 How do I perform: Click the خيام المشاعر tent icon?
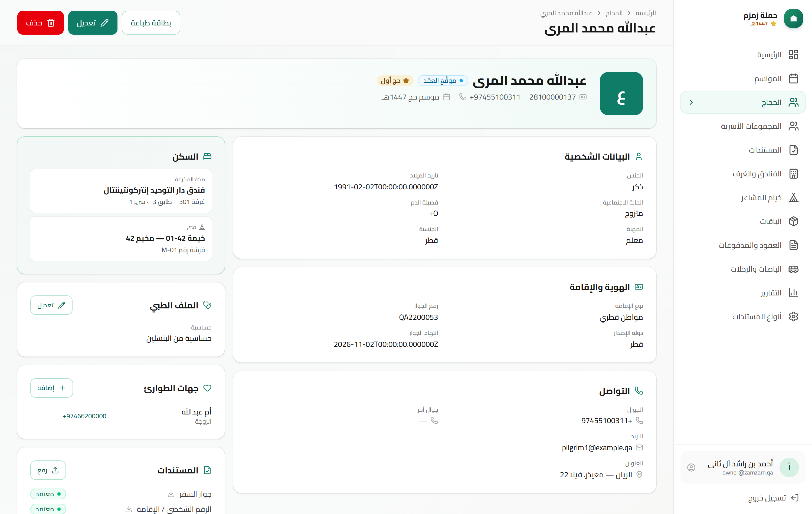pos(793,197)
